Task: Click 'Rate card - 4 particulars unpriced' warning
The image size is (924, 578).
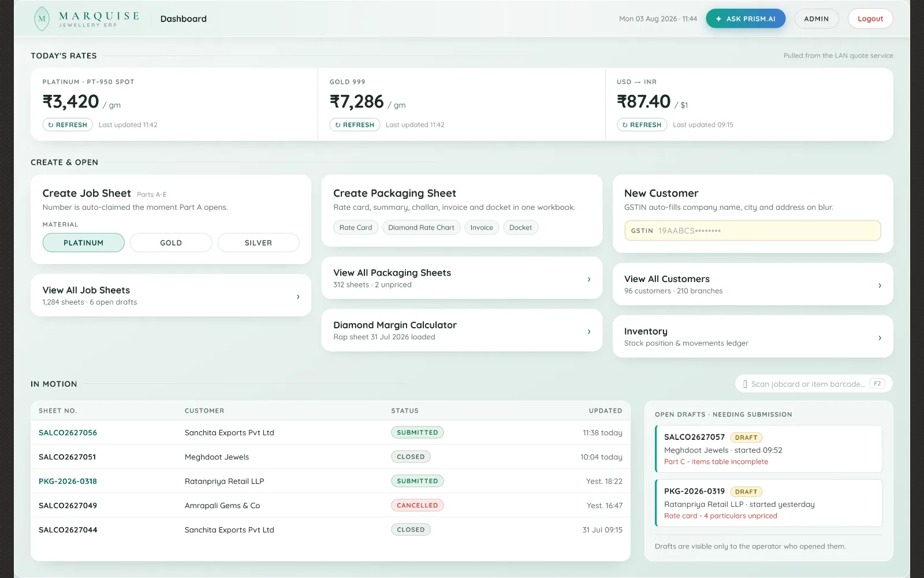Action: (721, 516)
